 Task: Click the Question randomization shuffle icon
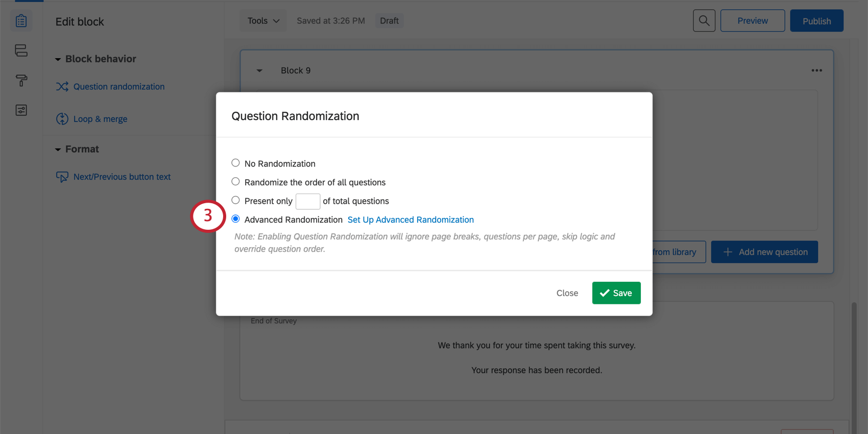click(62, 87)
